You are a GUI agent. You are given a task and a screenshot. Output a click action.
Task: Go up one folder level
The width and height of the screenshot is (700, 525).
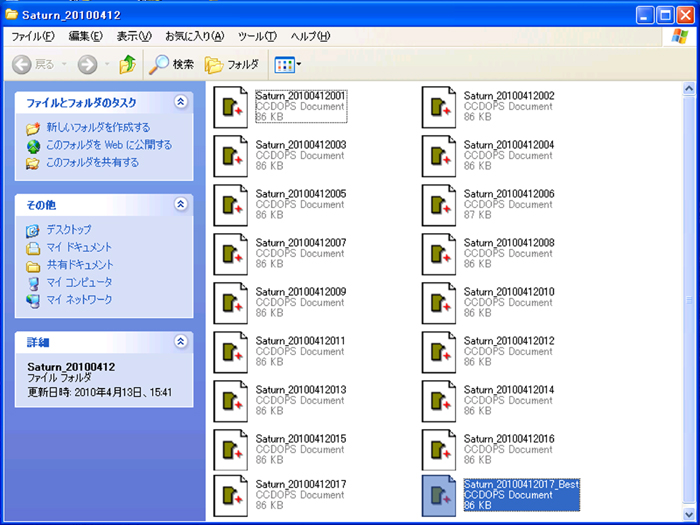click(127, 65)
